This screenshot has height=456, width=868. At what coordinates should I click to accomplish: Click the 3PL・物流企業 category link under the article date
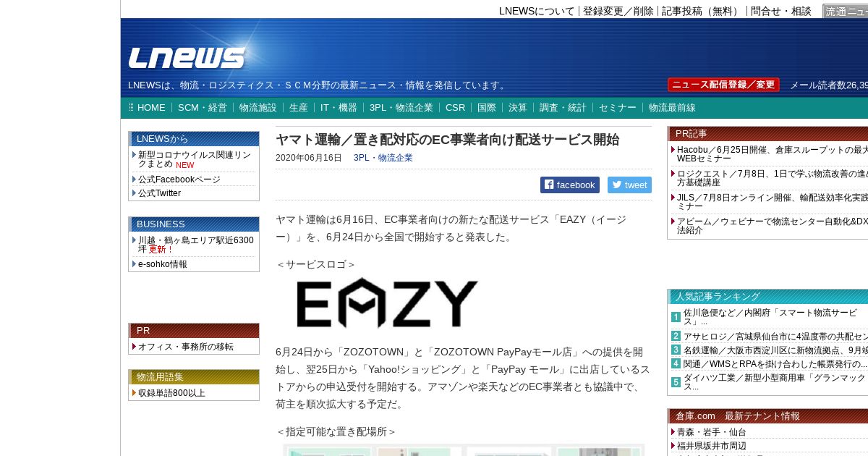(x=383, y=157)
